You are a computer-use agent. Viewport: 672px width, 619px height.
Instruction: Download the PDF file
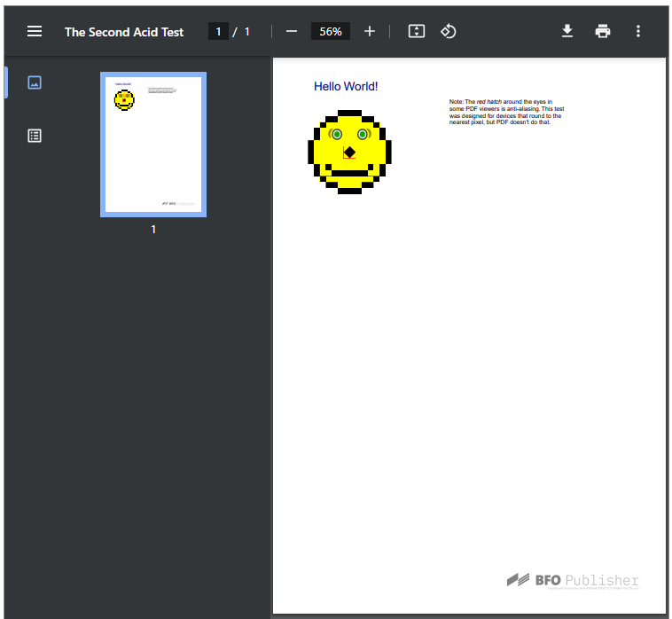click(567, 31)
